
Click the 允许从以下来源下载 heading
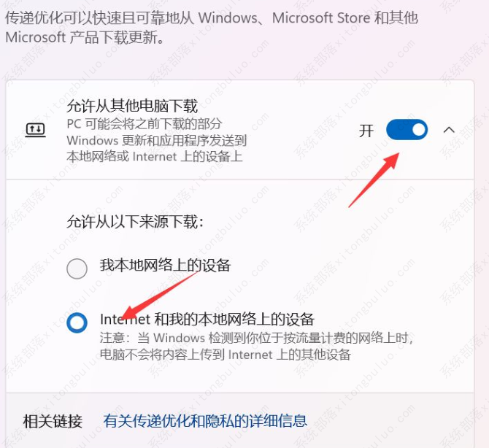coord(135,222)
